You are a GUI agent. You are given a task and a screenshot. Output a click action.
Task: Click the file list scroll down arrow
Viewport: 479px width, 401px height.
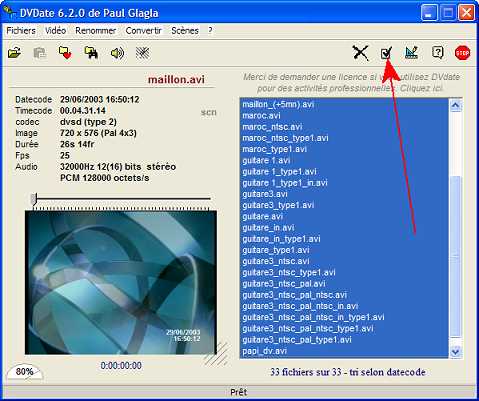[x=455, y=351]
